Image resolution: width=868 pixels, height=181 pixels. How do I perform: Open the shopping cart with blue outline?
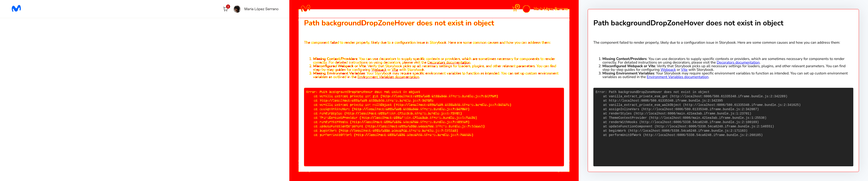(x=225, y=10)
